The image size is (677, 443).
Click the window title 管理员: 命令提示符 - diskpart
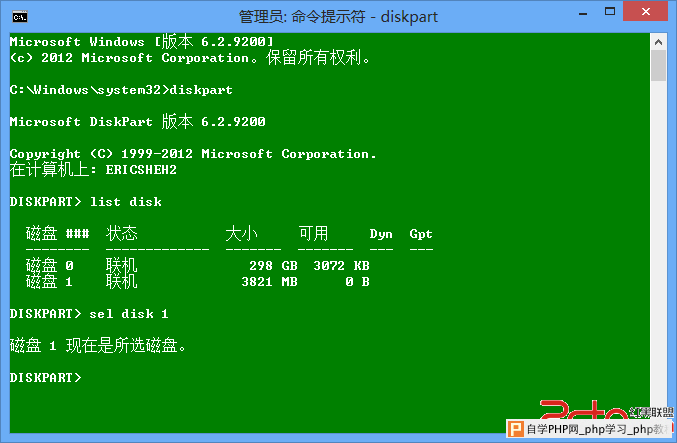click(x=338, y=17)
